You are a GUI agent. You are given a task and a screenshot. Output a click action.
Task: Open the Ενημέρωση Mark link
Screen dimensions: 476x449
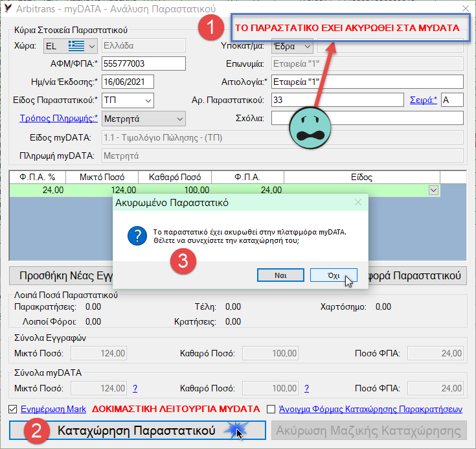53,409
